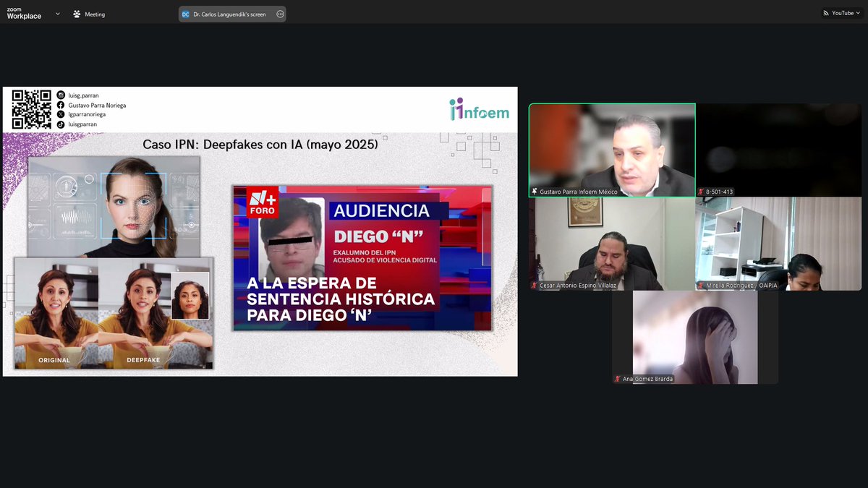Open the Zoom Workplace dropdown chevron
The width and height of the screenshot is (868, 488).
tap(57, 13)
